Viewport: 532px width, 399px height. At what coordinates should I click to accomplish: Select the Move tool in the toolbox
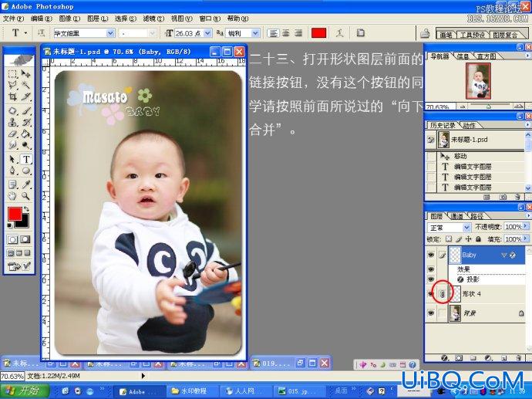click(x=25, y=73)
